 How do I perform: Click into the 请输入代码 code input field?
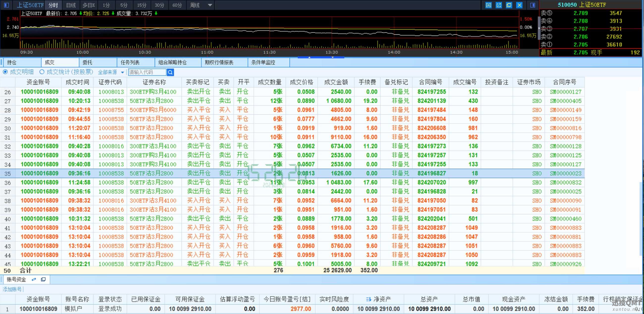tap(147, 72)
